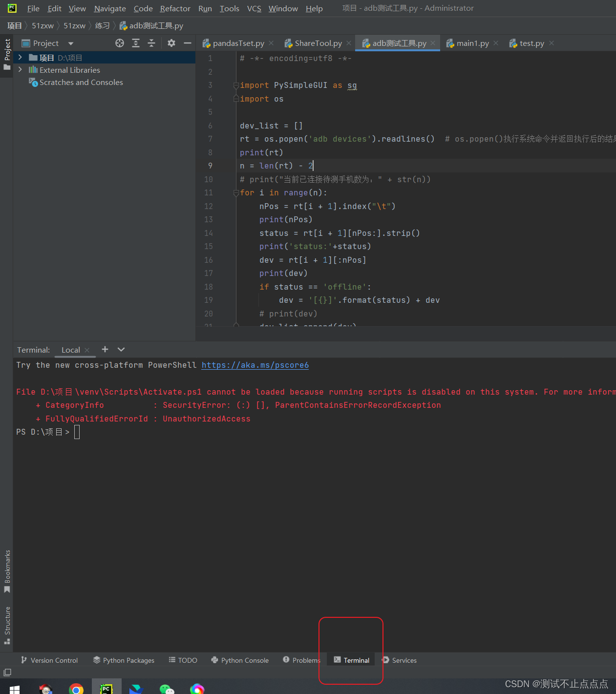This screenshot has width=616, height=694.
Task: Open the File menu
Action: point(33,8)
